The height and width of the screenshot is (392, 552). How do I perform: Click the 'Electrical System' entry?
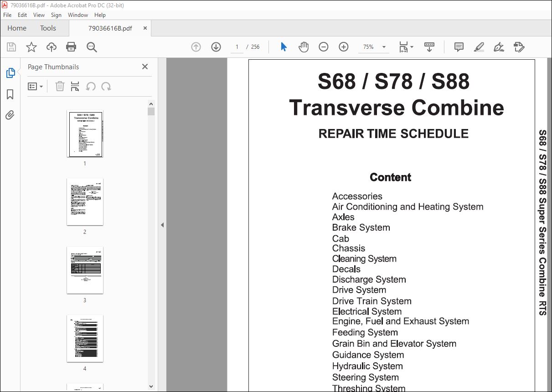coord(367,312)
